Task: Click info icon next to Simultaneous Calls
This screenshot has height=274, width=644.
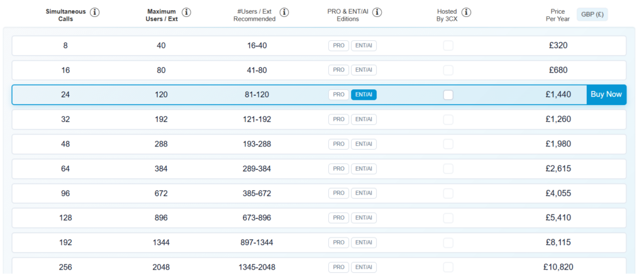Action: tap(95, 13)
